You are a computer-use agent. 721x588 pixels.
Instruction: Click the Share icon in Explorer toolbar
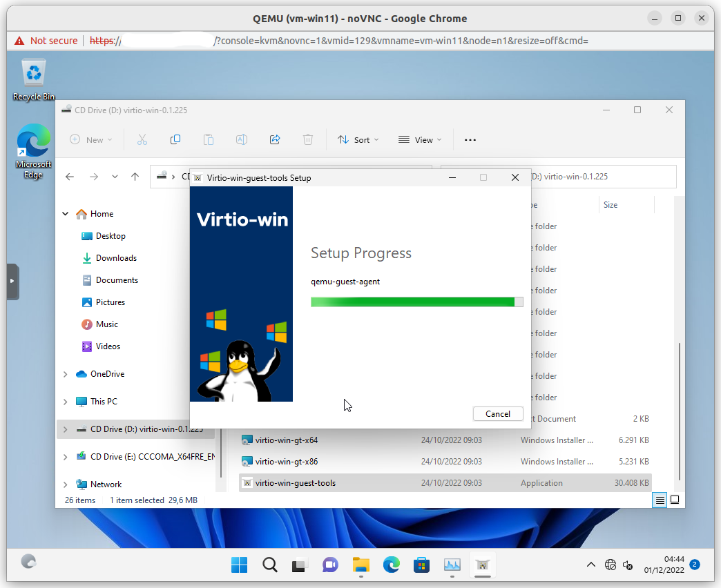click(275, 139)
